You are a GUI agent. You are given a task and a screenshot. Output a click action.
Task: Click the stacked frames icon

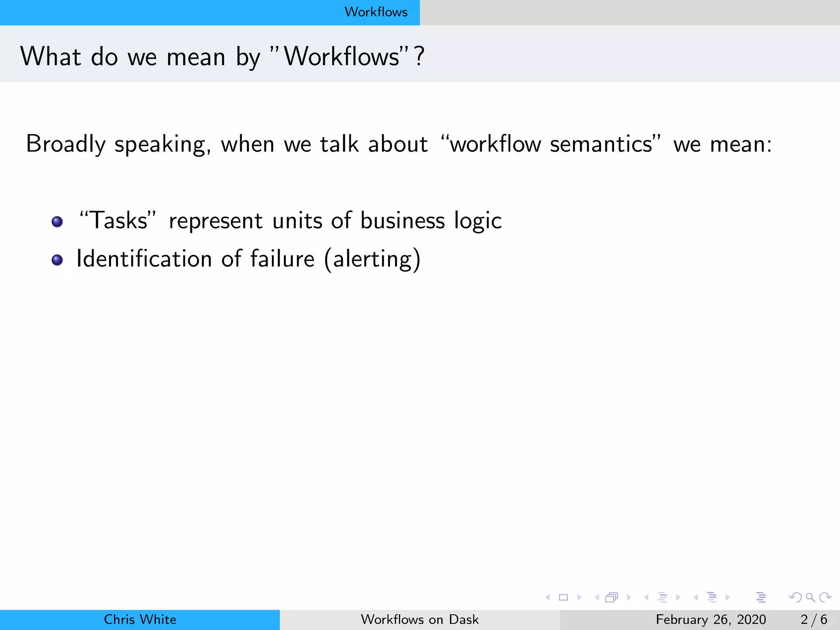612,598
